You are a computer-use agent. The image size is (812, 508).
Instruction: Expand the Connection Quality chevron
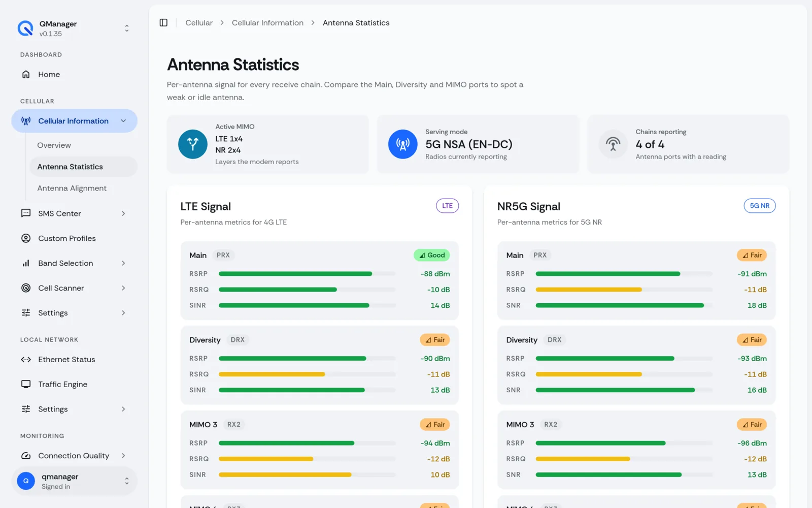[123, 456]
